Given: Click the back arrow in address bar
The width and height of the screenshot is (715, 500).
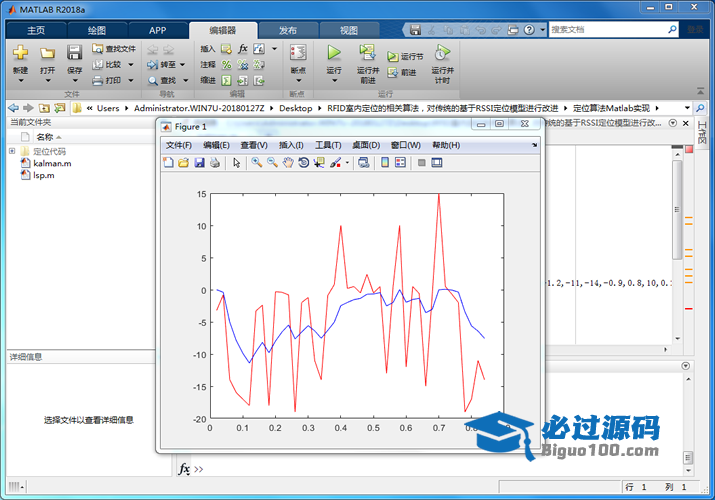Looking at the screenshot, I should pos(13,108).
